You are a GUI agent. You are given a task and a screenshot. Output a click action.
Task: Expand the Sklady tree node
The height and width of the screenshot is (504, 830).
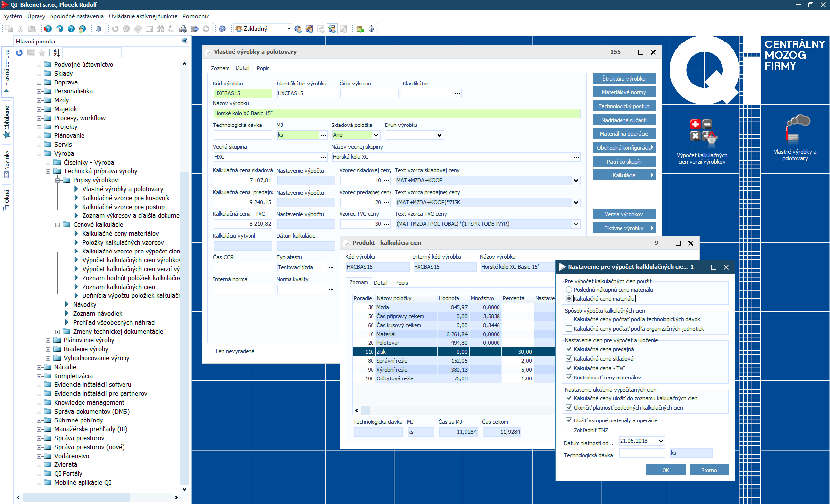(39, 74)
